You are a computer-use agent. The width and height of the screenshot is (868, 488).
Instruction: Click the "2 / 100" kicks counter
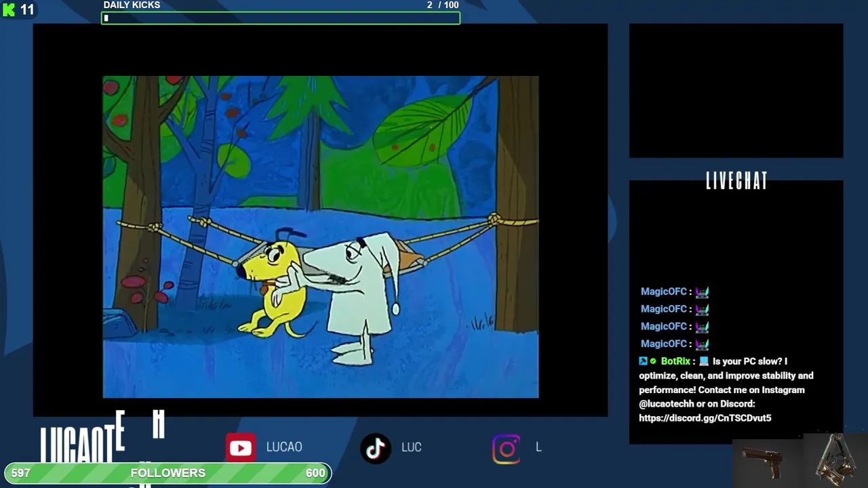tap(443, 5)
